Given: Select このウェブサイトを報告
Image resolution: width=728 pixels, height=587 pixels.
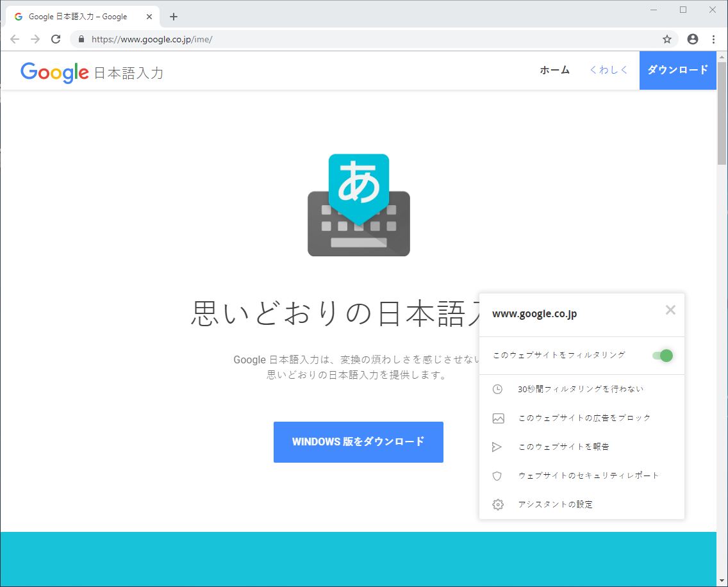Looking at the screenshot, I should point(564,447).
